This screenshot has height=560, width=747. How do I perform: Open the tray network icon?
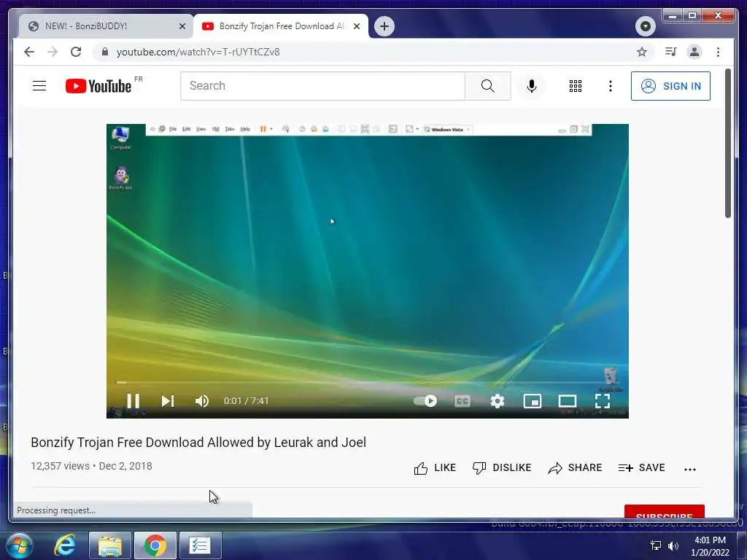(656, 545)
